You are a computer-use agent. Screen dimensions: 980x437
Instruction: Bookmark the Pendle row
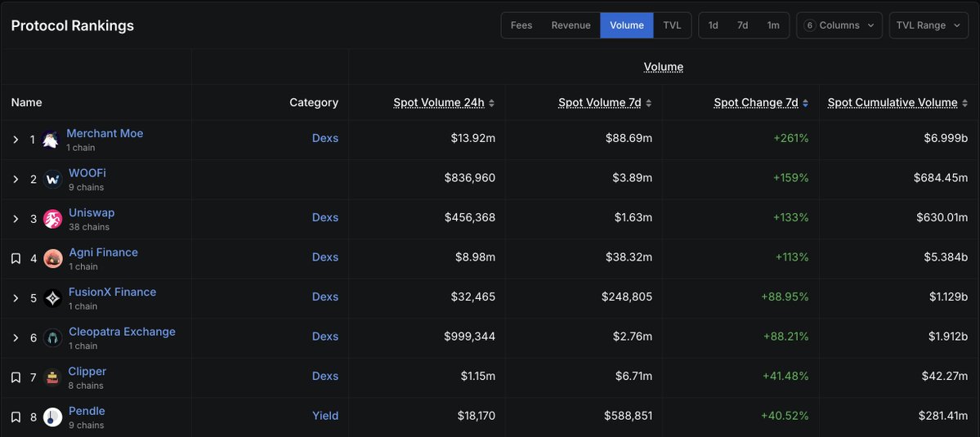click(16, 417)
